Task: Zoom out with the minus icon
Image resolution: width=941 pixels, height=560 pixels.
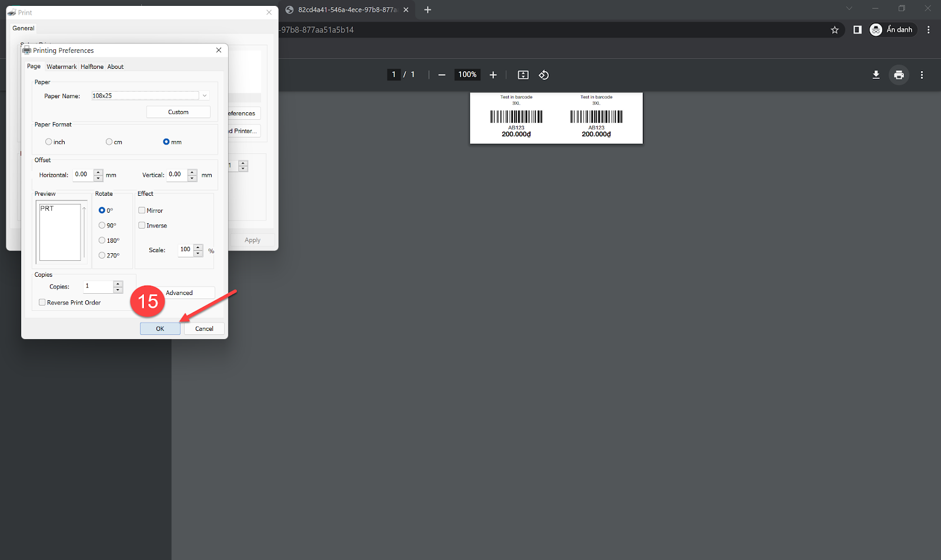Action: tap(442, 75)
